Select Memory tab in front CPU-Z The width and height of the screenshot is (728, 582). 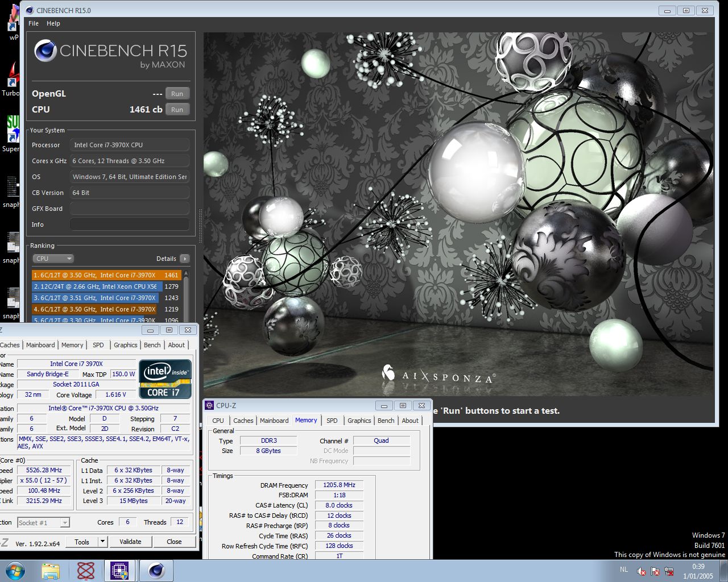click(306, 420)
